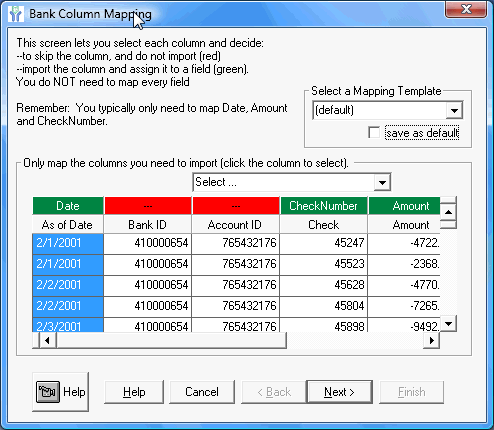
Task: Click amount cell -4770.
Action: (x=404, y=286)
